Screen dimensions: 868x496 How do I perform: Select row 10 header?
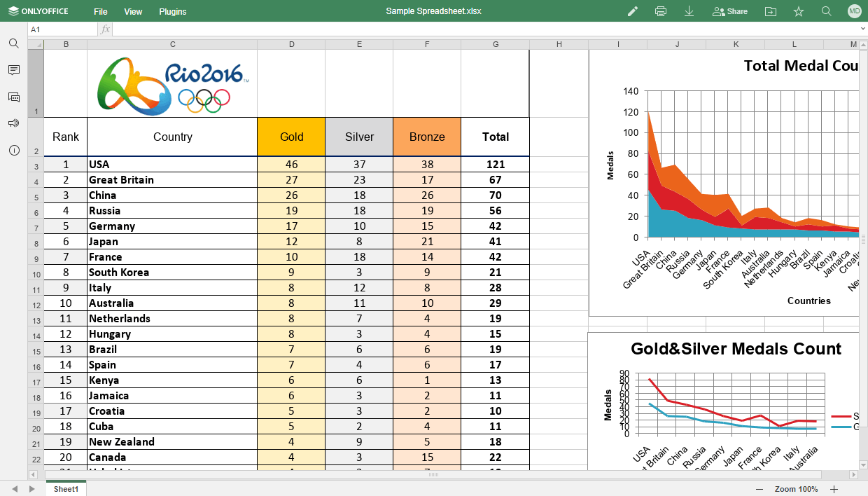(x=36, y=273)
